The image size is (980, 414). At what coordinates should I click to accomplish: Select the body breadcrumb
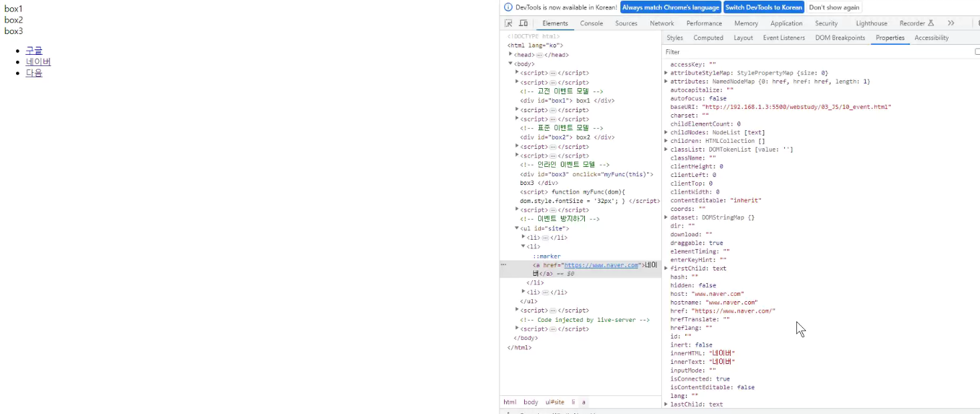coord(531,402)
